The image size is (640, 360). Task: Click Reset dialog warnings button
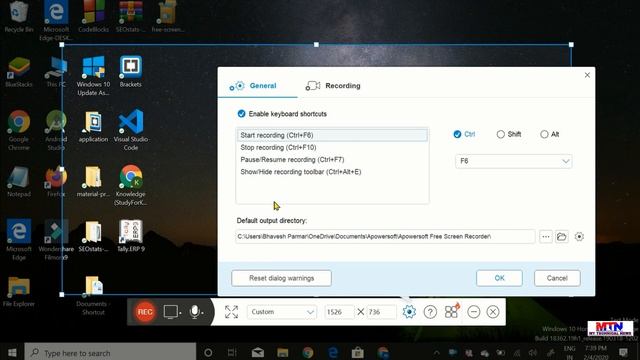pos(282,278)
